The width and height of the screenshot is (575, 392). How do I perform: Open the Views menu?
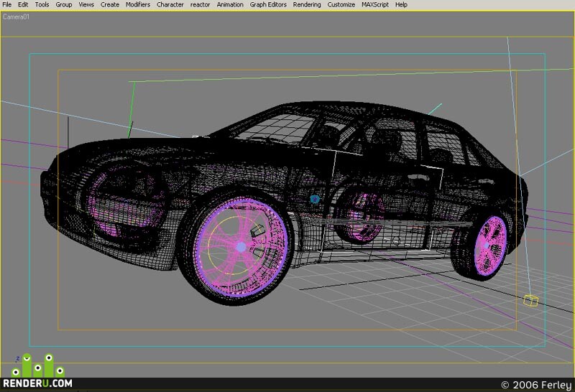86,4
